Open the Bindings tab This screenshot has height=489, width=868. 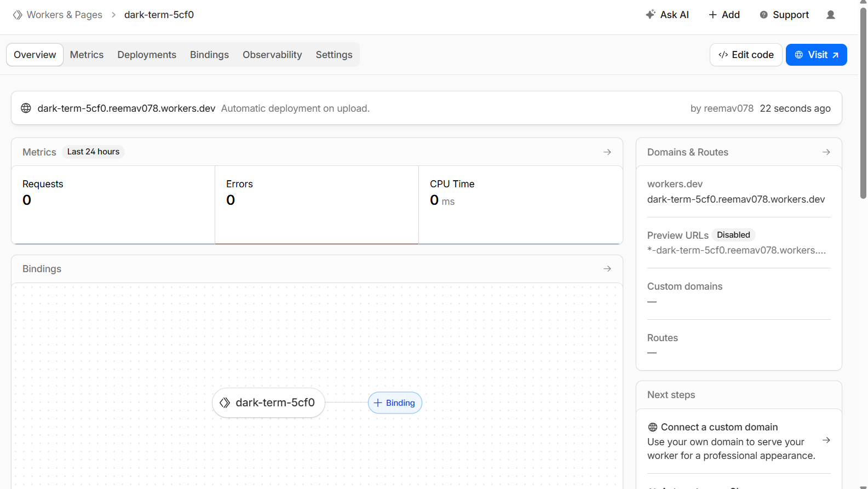[209, 55]
